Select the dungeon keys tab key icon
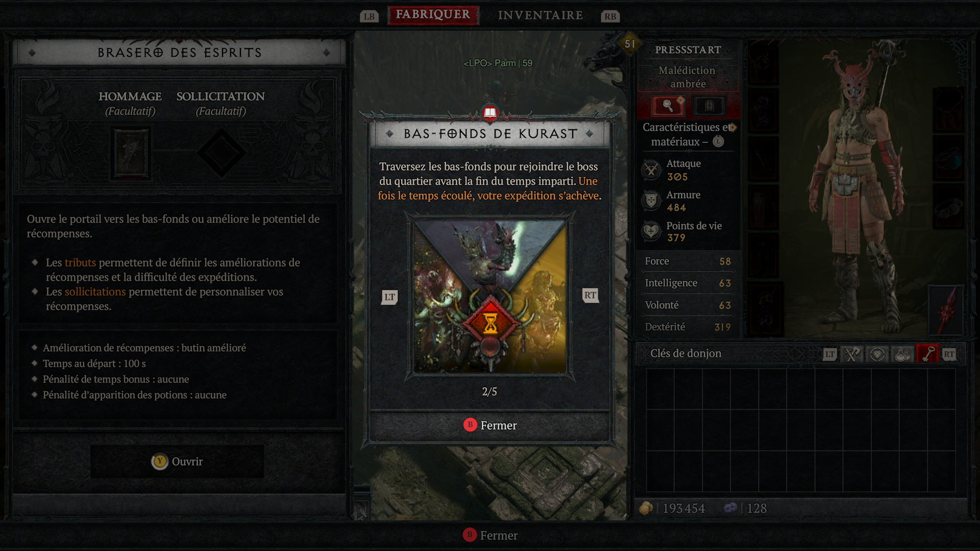 (x=927, y=354)
